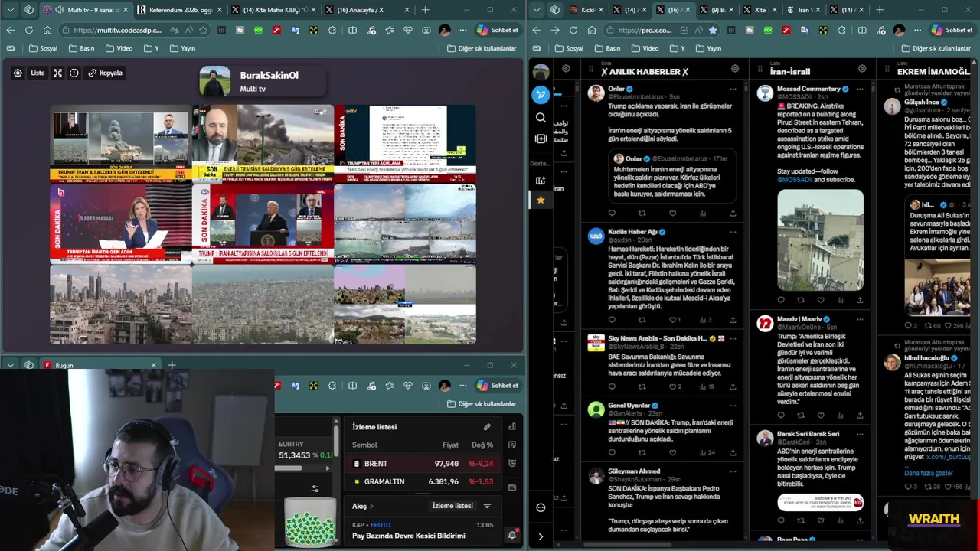980x551 pixels.
Task: Click the Kopyala link button
Action: [x=106, y=73]
